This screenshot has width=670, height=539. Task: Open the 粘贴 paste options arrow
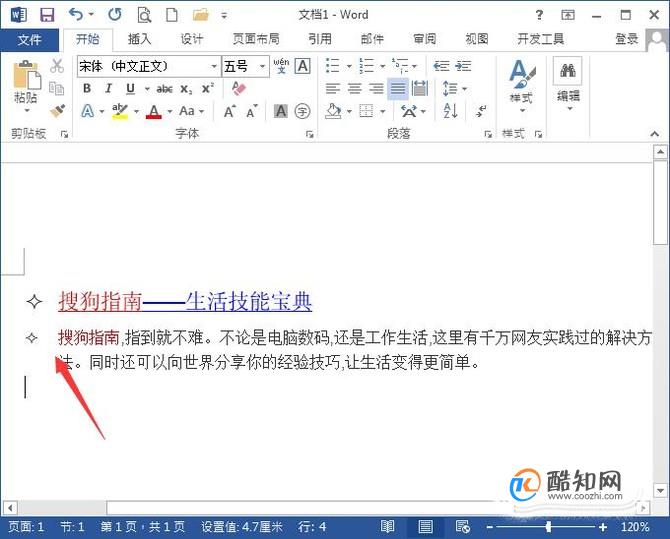click(27, 111)
